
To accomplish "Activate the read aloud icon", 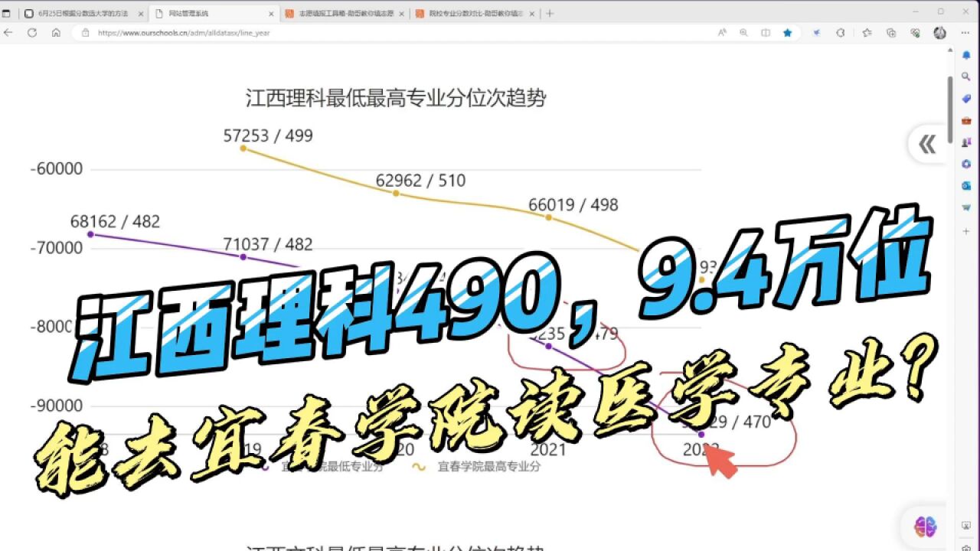I will click(x=722, y=33).
